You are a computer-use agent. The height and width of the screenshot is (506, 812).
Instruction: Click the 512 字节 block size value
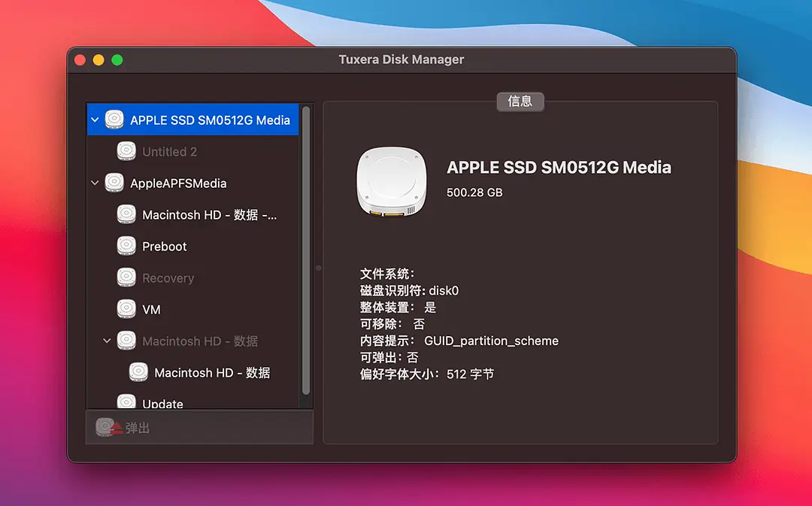tap(470, 374)
